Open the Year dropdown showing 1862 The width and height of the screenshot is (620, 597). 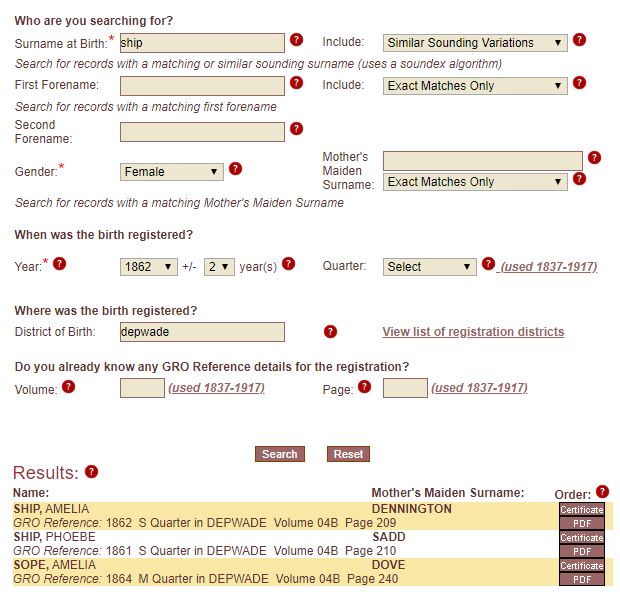tap(149, 267)
